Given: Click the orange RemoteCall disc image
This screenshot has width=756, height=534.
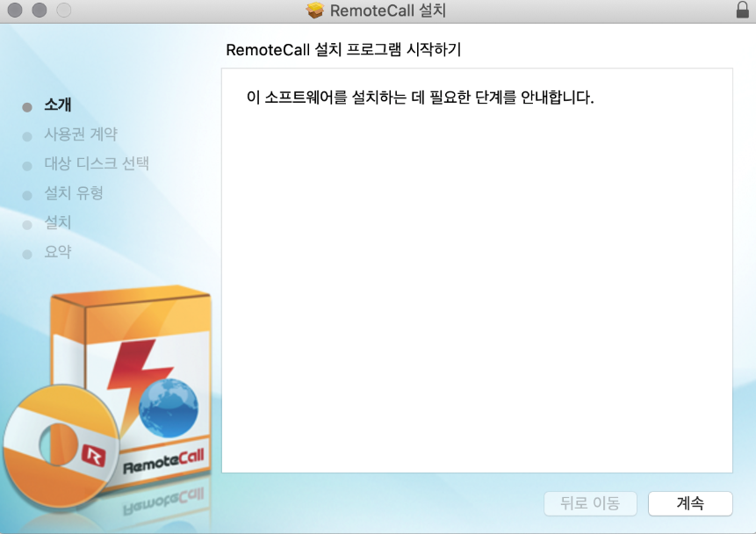Looking at the screenshot, I should pos(61,446).
